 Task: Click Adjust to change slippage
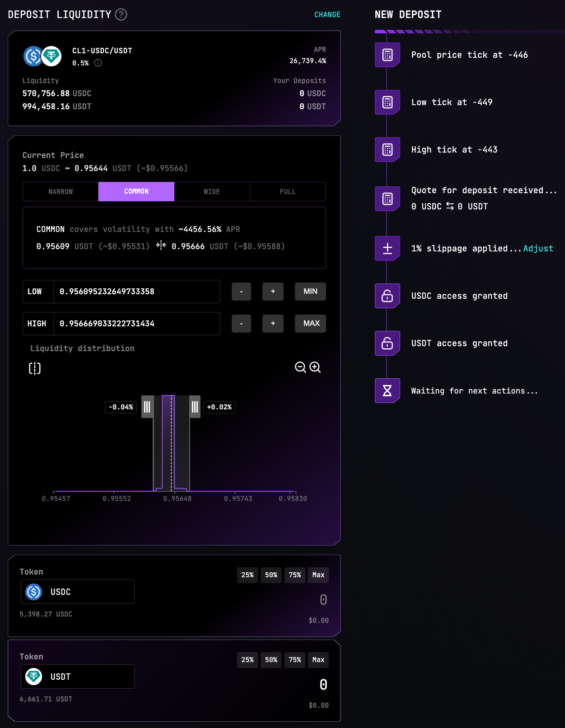538,248
